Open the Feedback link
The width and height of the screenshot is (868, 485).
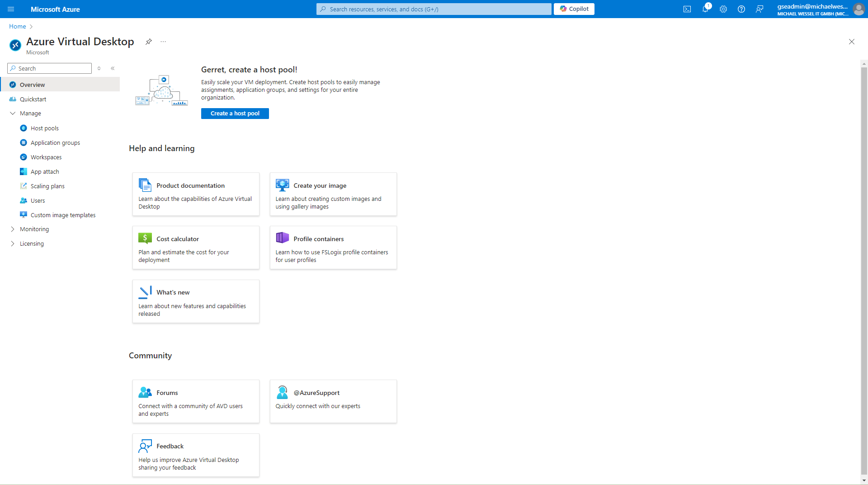pos(170,446)
